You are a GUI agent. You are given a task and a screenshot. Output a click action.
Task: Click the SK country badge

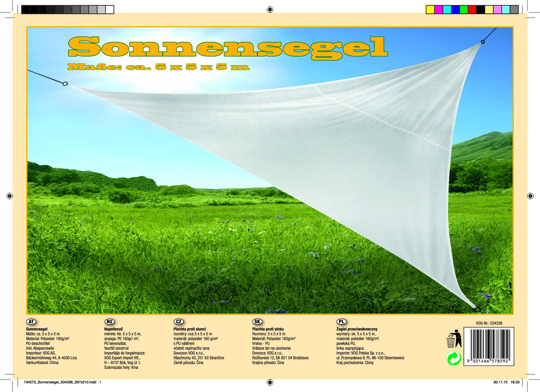[x=257, y=321]
